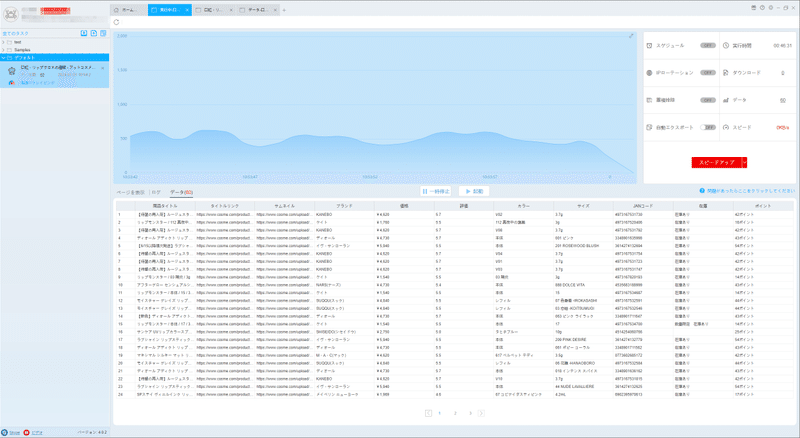
Task: Click the Skype icon in the status bar
Action: [x=5, y=432]
